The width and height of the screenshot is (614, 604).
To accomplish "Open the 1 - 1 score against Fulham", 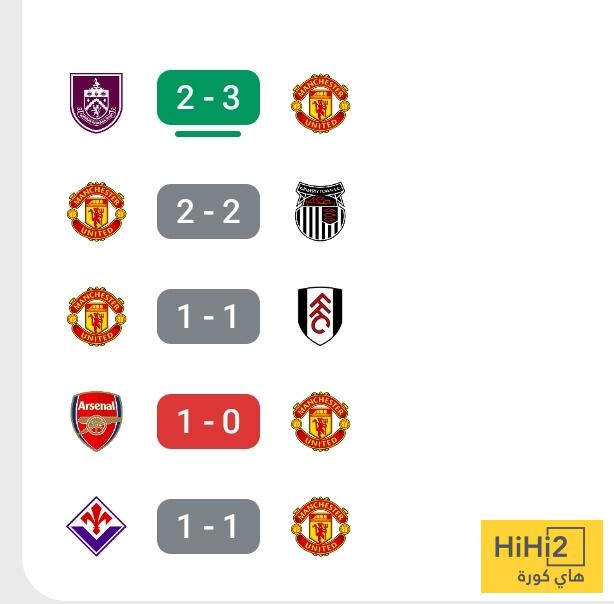I will tap(208, 316).
